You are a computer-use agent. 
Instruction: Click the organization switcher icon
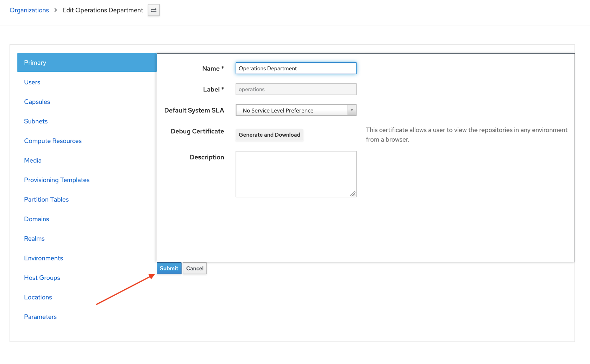(153, 10)
